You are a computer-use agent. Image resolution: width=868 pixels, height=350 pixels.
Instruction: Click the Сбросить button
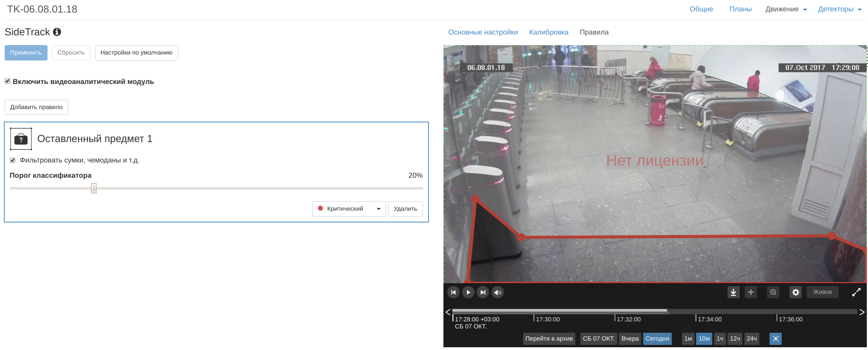[71, 53]
